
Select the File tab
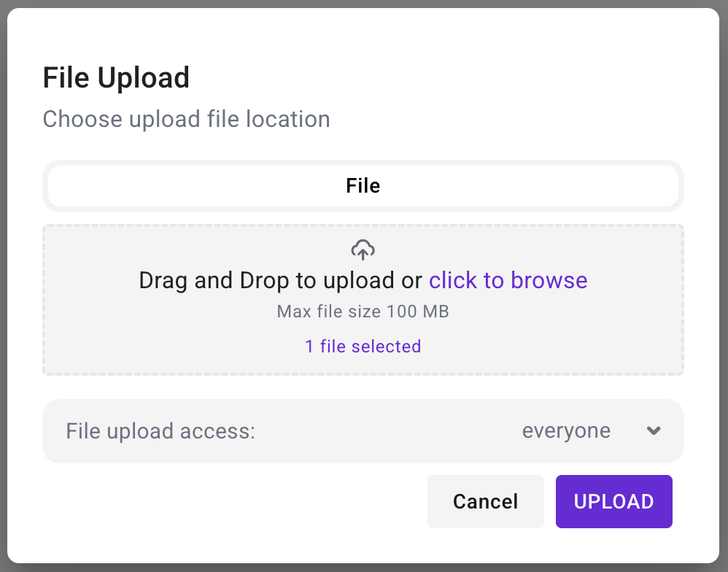[363, 186]
